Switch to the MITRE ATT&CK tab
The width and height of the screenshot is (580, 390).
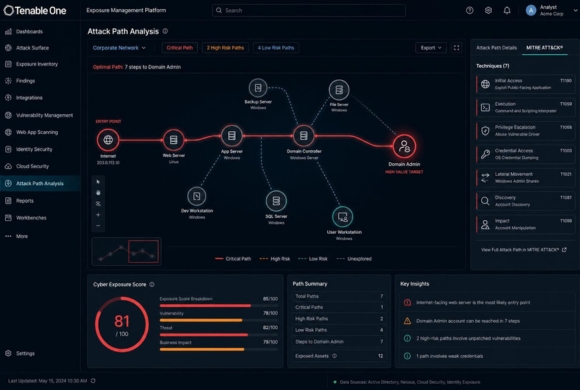pyautogui.click(x=544, y=48)
